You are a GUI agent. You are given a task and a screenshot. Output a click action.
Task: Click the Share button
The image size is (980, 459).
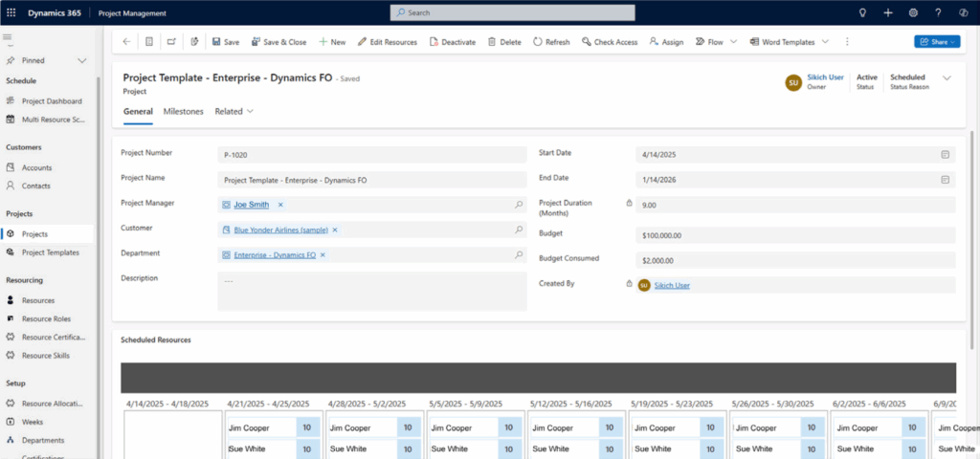[936, 42]
